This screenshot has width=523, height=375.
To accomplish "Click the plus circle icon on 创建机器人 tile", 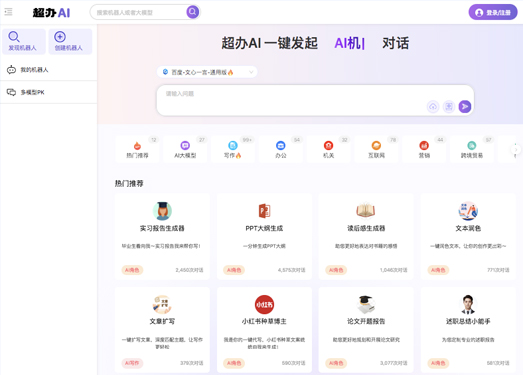I will [60, 36].
